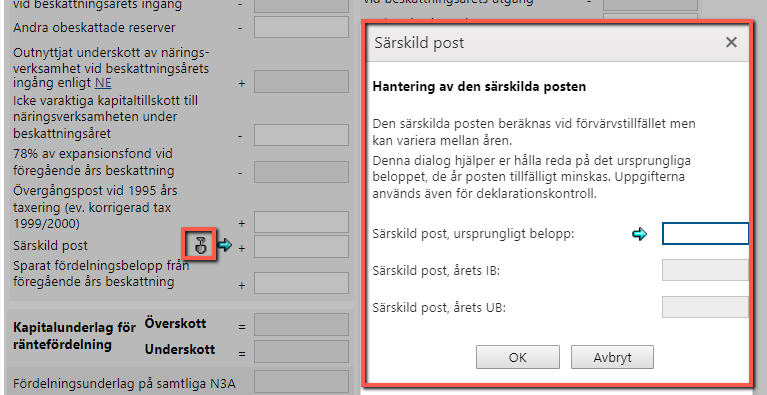Click the 'Särskild post, årets UB:' label
767x395 pixels.
coord(439,308)
